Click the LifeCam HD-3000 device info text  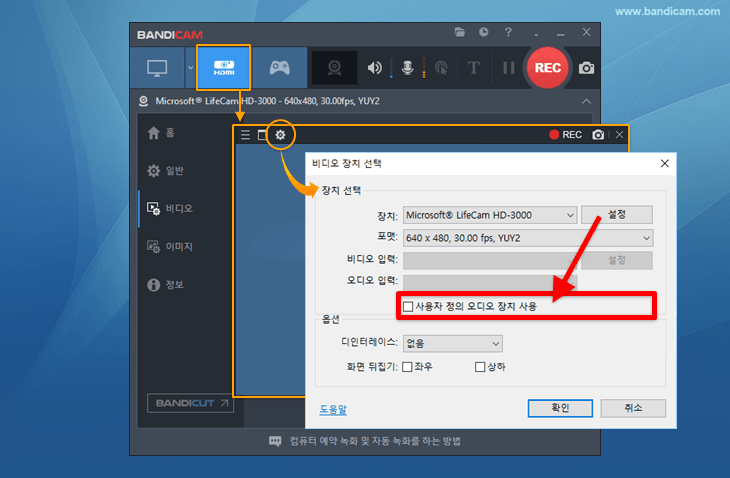coord(267,101)
